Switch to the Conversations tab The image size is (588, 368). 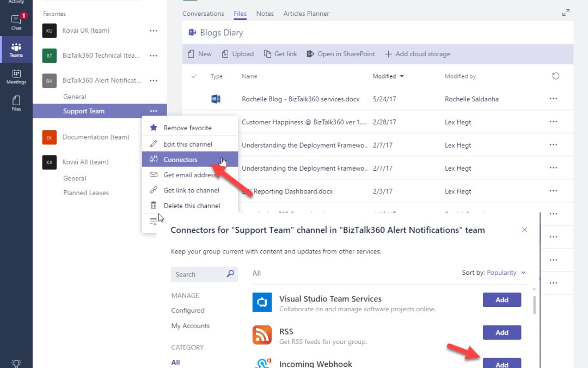pyautogui.click(x=203, y=14)
